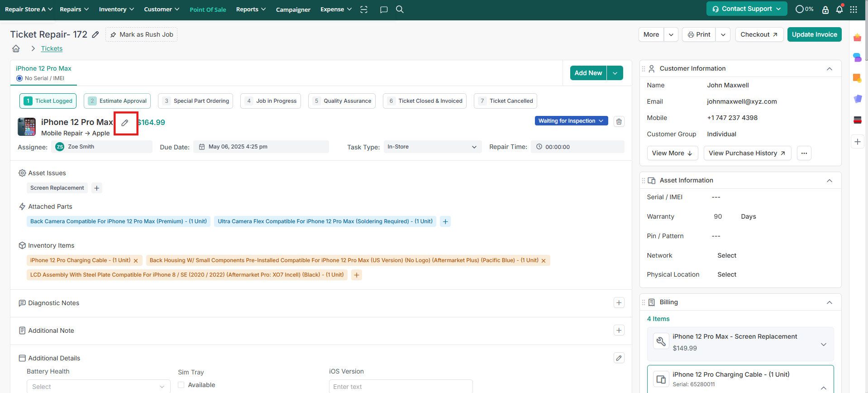The image size is (868, 393).
Task: Click the 0% progress circle indicator
Action: point(804,9)
